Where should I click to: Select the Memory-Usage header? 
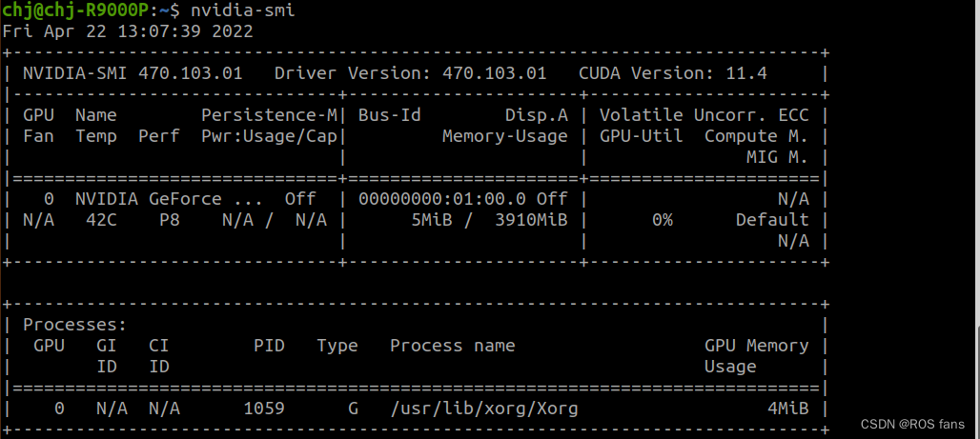pos(505,136)
